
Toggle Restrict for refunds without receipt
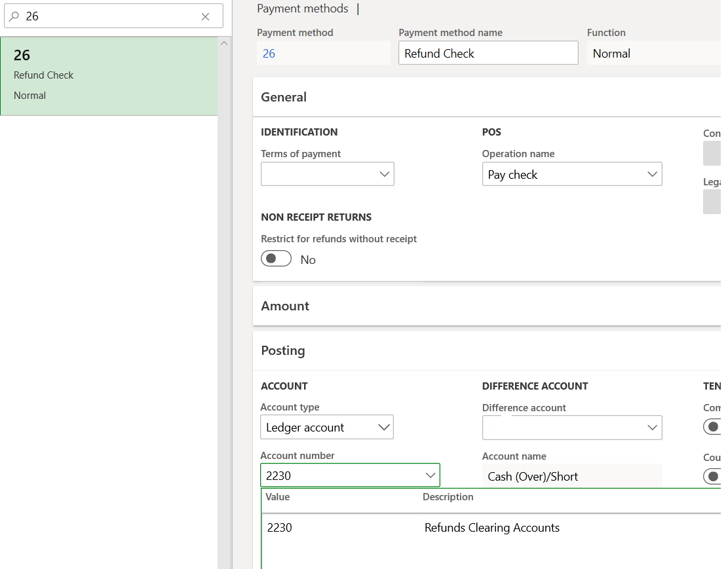[276, 258]
